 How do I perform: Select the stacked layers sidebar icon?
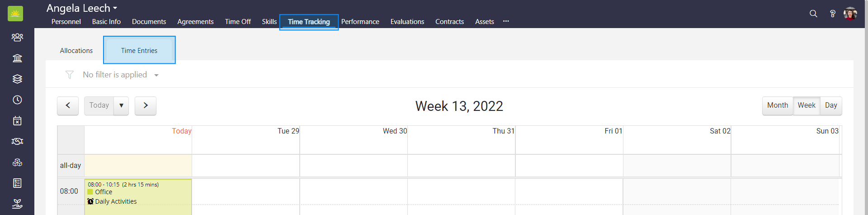(17, 79)
